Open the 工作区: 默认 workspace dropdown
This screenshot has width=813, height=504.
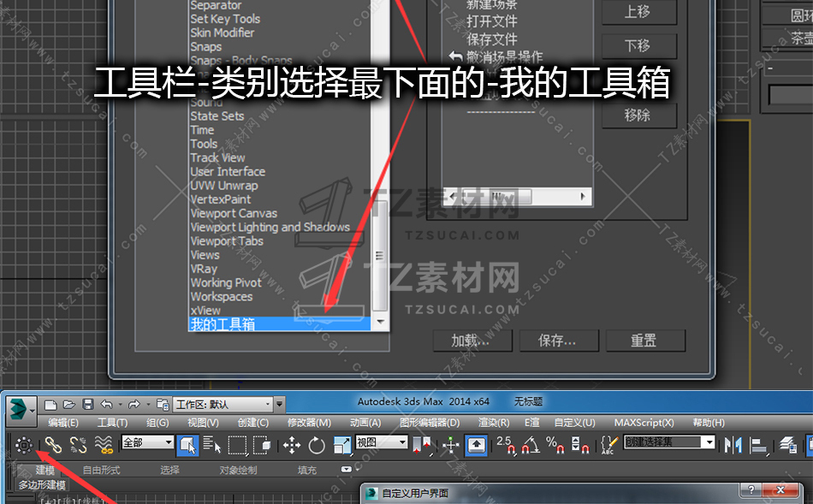pyautogui.click(x=223, y=405)
